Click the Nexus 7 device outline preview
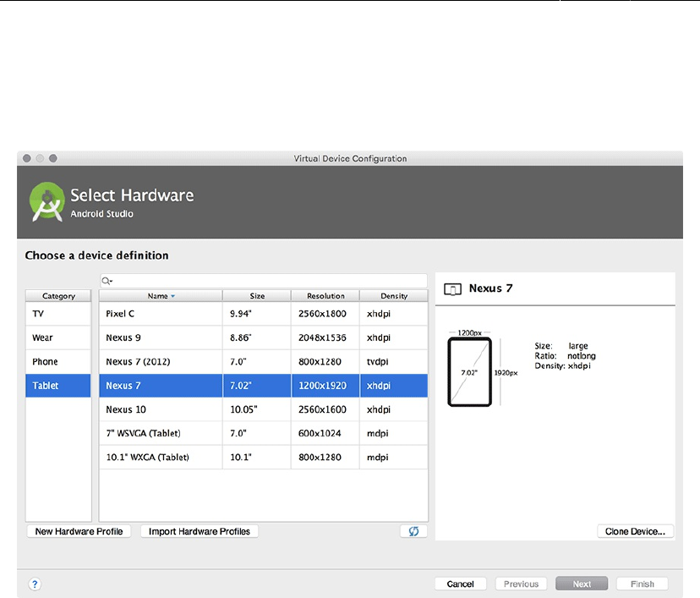Screen dimensions: 700x598 coord(470,372)
